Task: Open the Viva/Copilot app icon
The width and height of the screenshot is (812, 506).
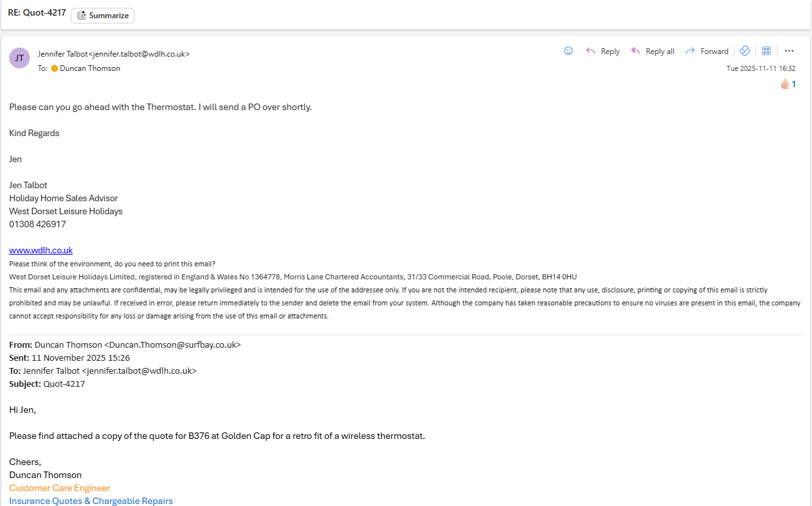Action: click(x=745, y=51)
